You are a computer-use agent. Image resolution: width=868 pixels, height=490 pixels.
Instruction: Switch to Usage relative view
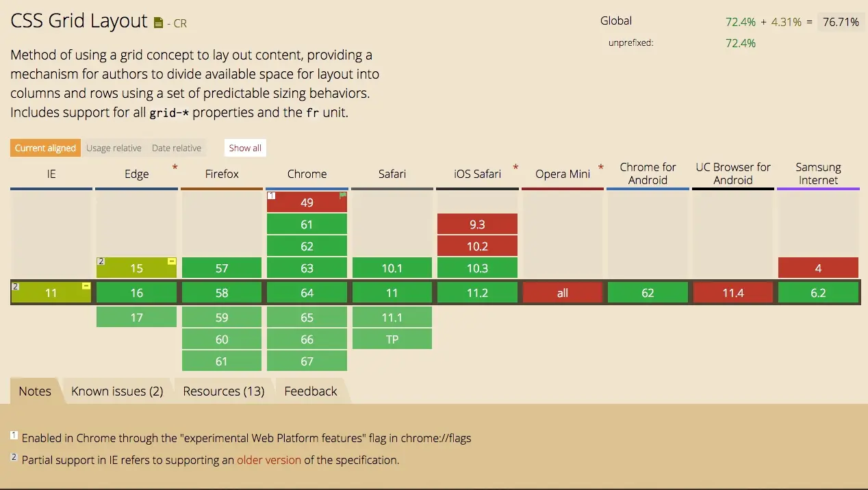click(x=114, y=148)
